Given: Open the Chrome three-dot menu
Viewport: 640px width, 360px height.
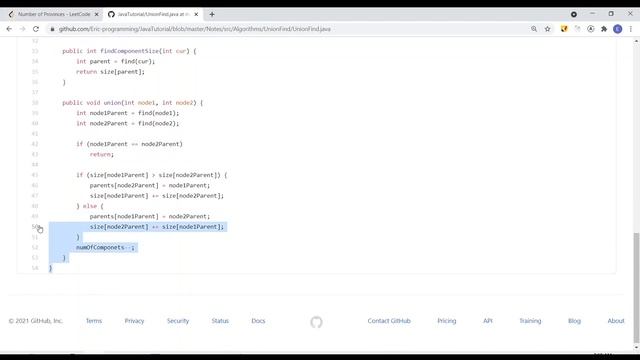Looking at the screenshot, I should (631, 29).
